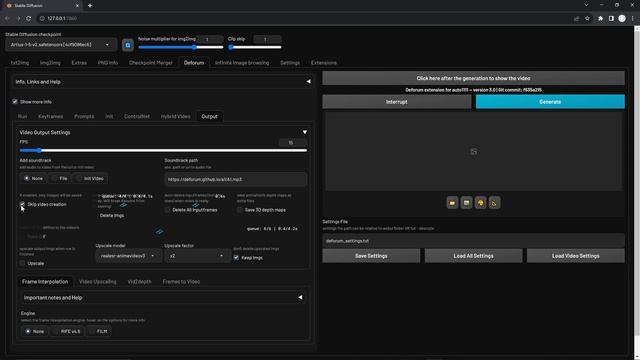The height and width of the screenshot is (360, 640).
Task: Click the Interrupt button
Action: 397,102
